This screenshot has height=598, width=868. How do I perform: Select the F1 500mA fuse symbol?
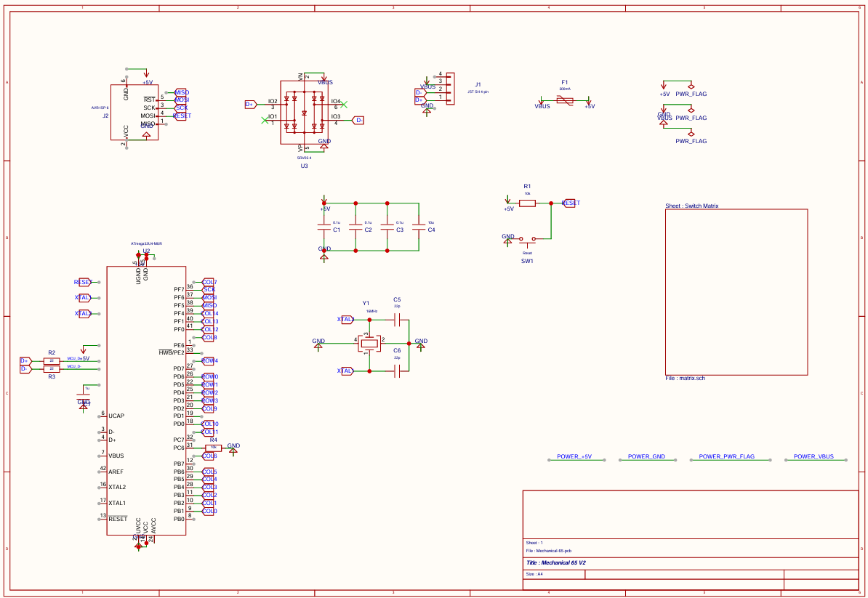pyautogui.click(x=565, y=100)
